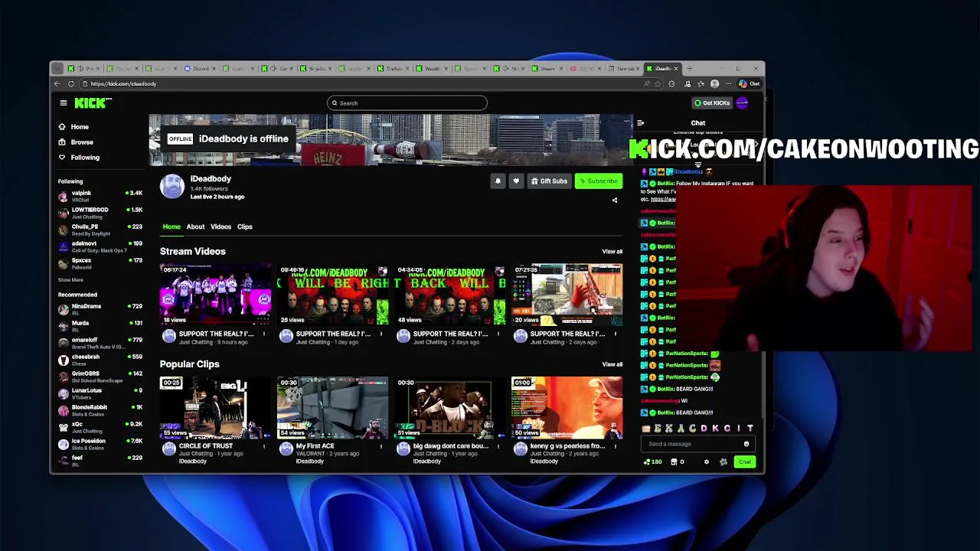Viewport: 980px width, 551px height.
Task: Add page to favorites star icon
Action: pyautogui.click(x=657, y=84)
